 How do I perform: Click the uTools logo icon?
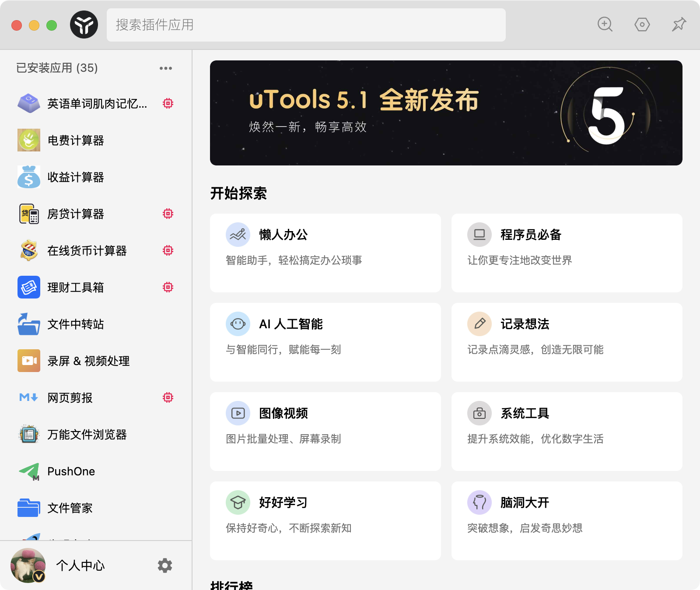[84, 25]
